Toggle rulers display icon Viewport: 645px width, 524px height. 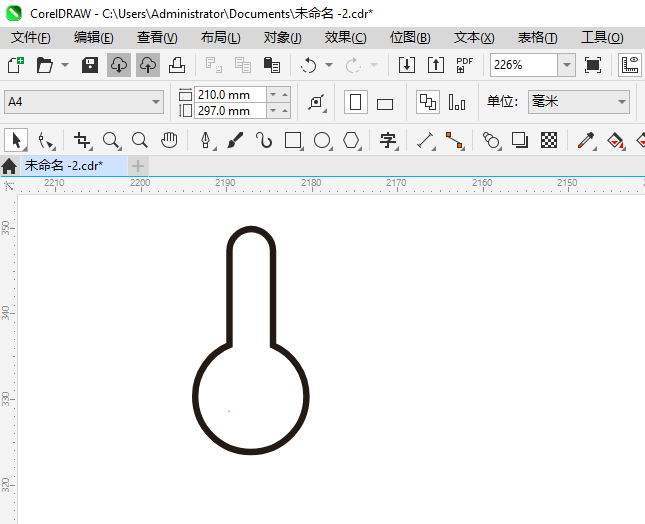[x=630, y=65]
